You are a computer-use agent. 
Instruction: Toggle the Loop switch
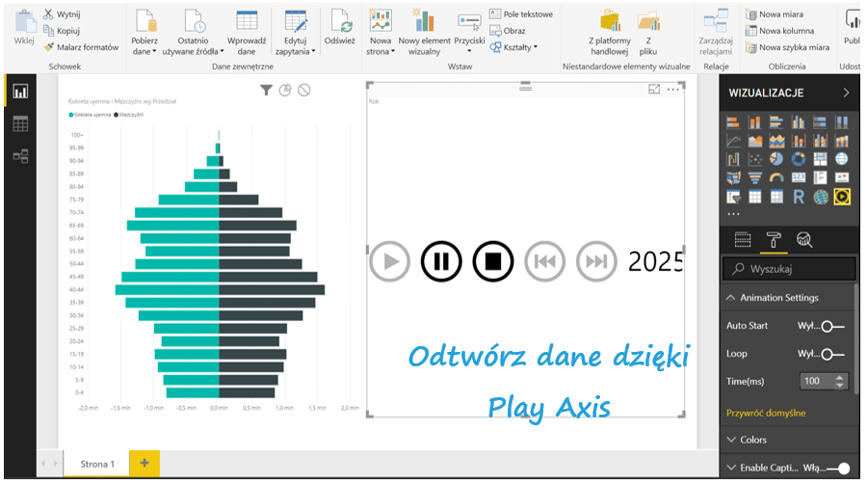point(832,354)
